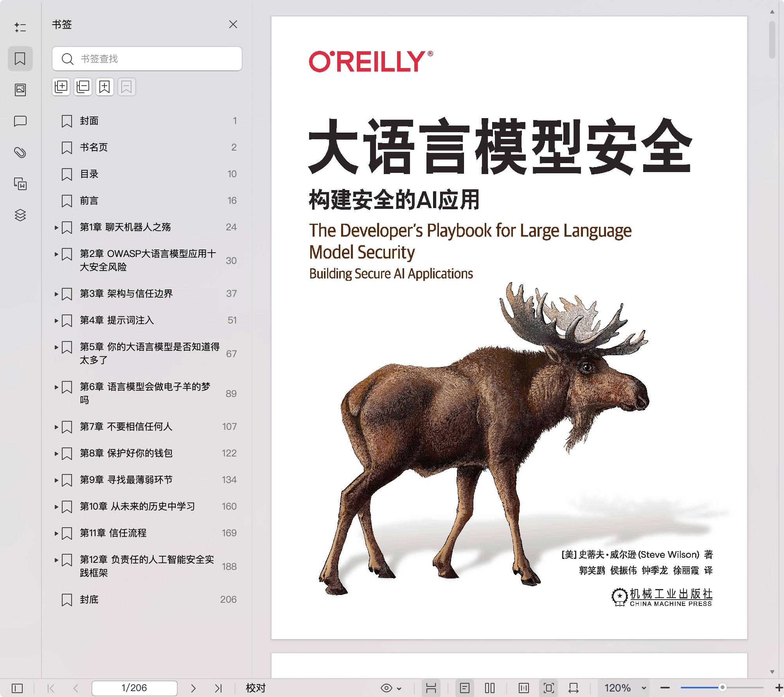The image size is (784, 697).
Task: Go to the last page
Action: (x=218, y=688)
